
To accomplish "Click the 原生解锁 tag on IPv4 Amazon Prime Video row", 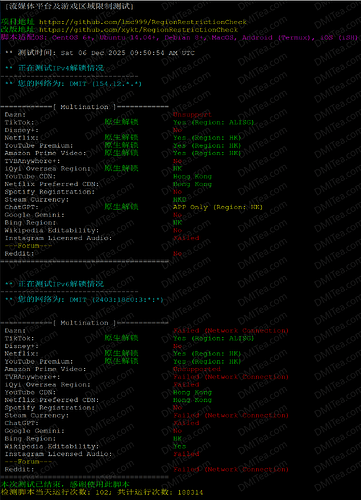I will point(121,153).
